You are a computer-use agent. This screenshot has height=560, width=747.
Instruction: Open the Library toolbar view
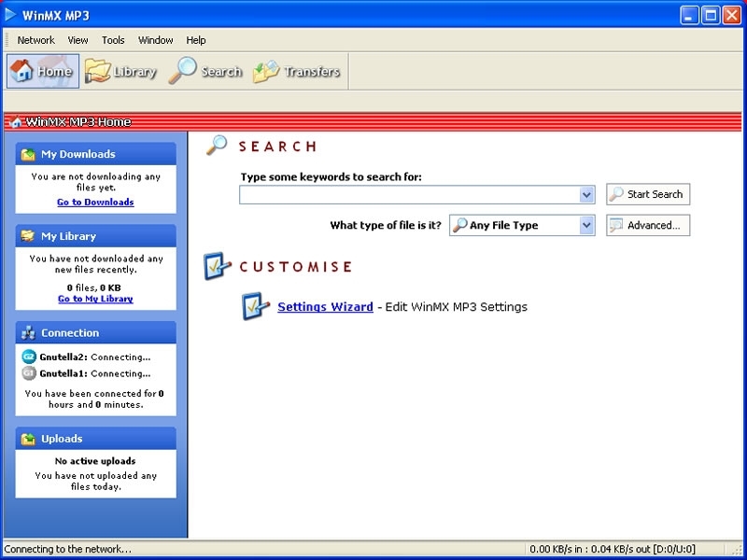120,72
